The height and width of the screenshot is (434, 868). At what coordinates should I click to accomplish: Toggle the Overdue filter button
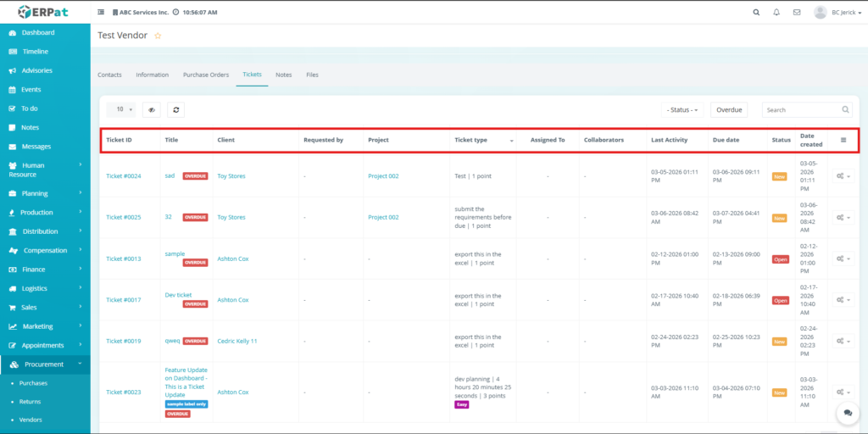pyautogui.click(x=729, y=109)
